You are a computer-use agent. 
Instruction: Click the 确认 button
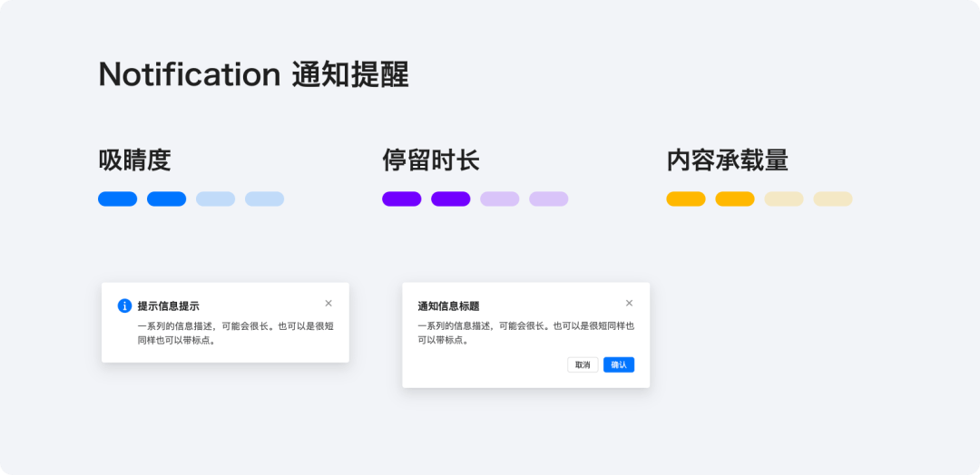[x=619, y=365]
